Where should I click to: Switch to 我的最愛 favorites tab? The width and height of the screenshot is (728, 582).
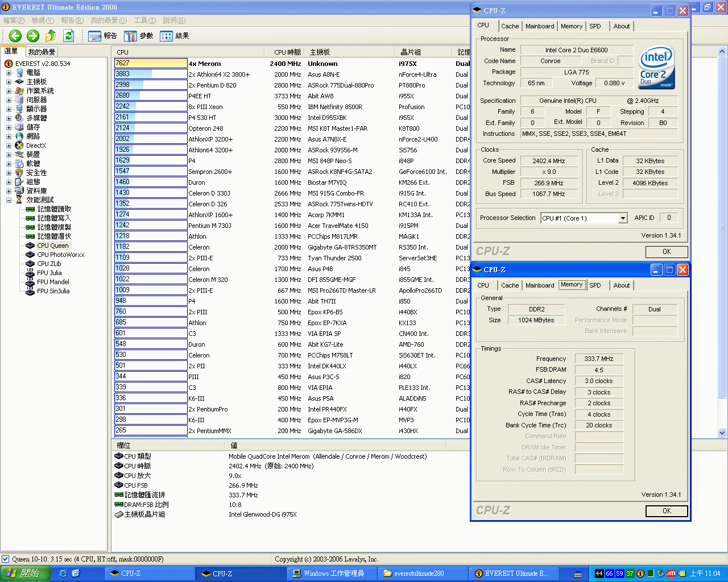point(42,52)
